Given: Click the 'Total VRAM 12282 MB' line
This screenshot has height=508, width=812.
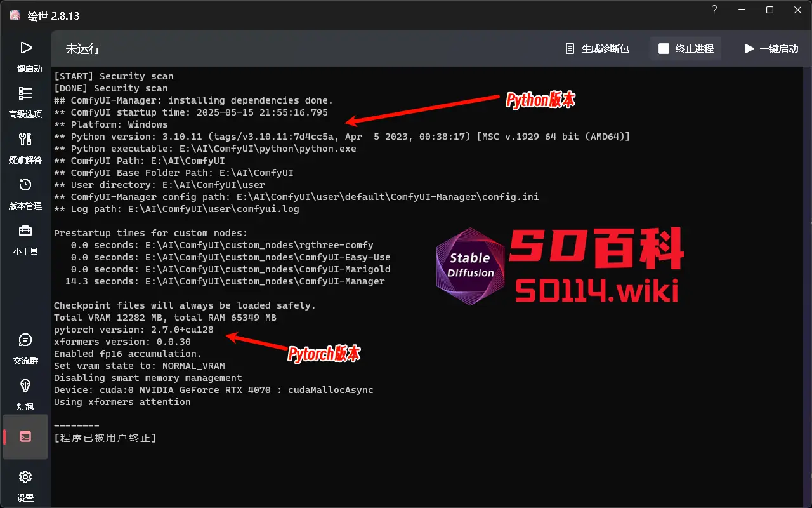Looking at the screenshot, I should pos(165,317).
